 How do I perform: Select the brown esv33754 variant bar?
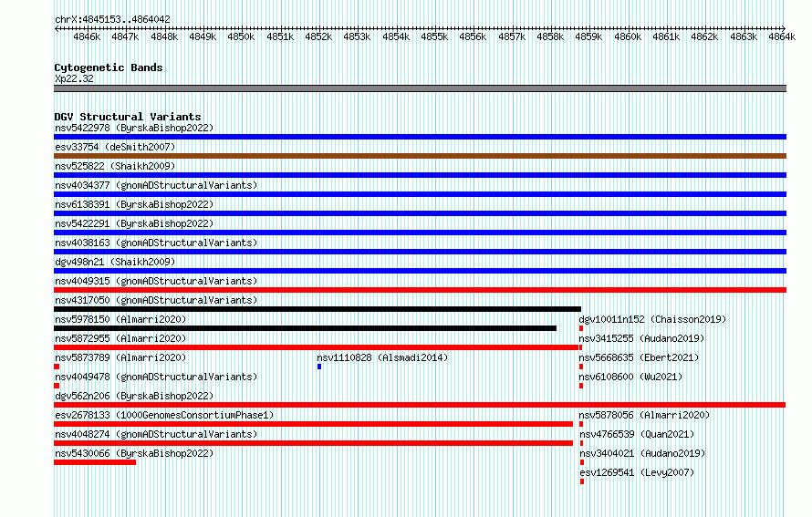point(420,156)
